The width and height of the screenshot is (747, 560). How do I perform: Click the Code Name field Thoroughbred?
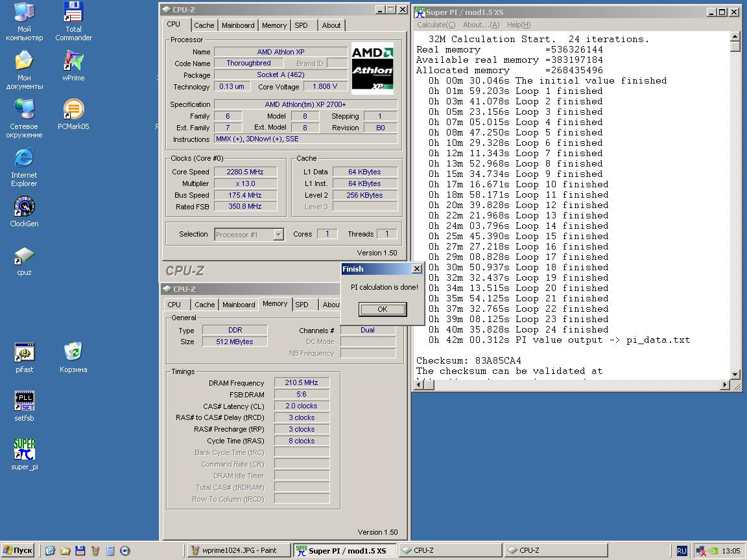coord(249,63)
